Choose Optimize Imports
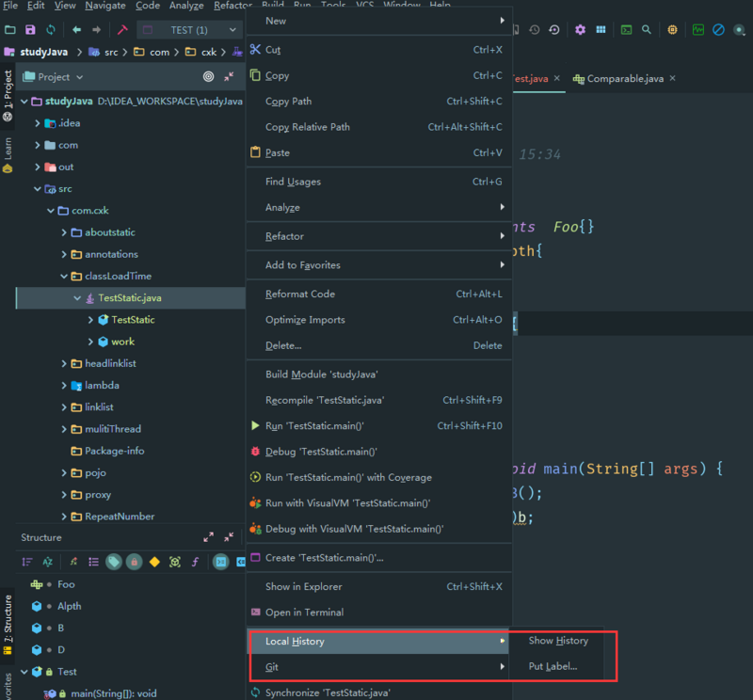The image size is (753, 700). coord(378,320)
